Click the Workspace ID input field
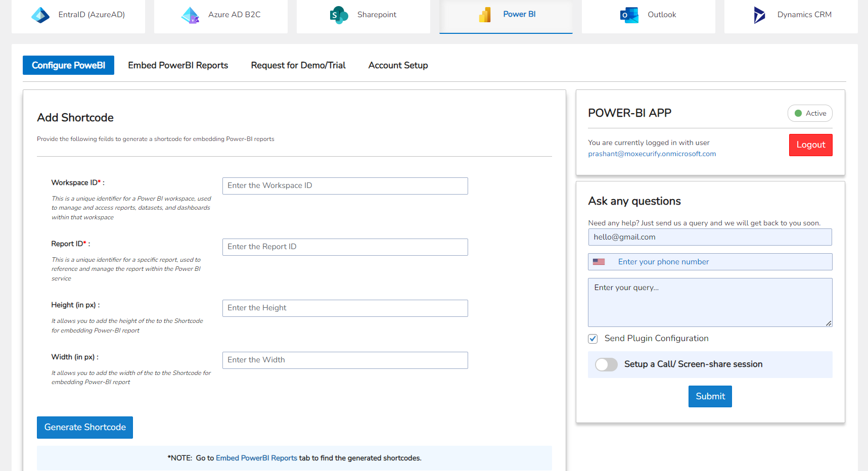The height and width of the screenshot is (471, 868). click(x=345, y=185)
